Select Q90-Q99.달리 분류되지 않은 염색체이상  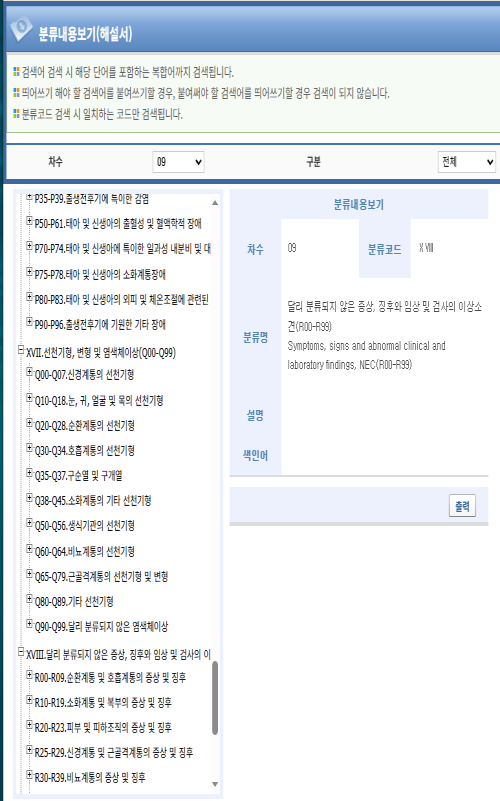[101, 627]
